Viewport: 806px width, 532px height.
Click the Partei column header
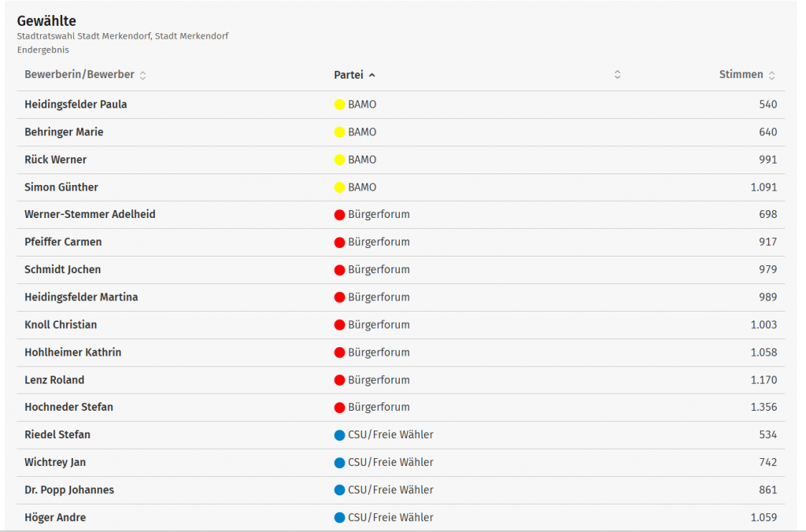(349, 75)
